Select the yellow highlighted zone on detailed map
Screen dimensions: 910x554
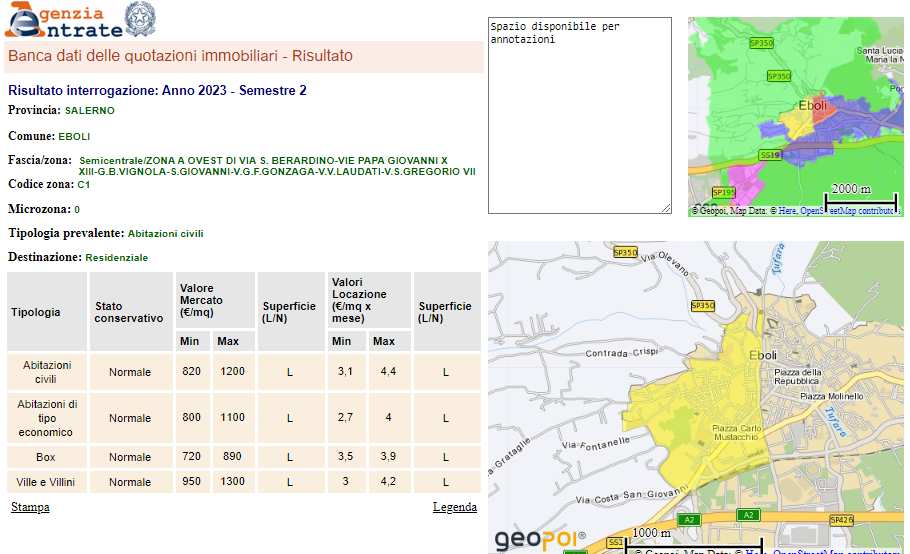(690, 400)
